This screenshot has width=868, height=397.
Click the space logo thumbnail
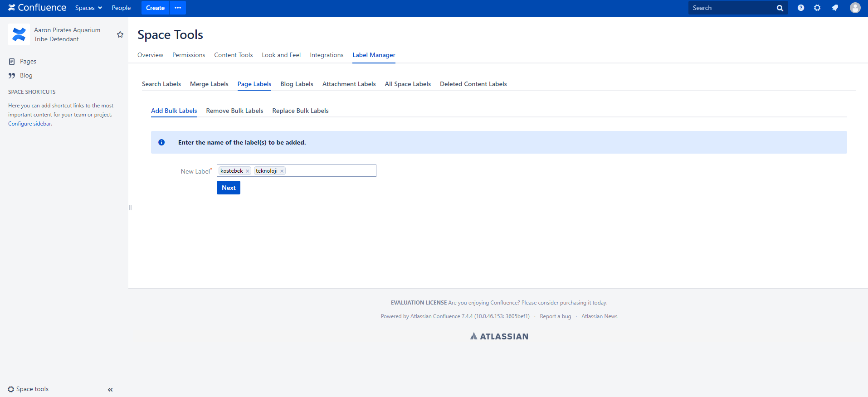pos(19,34)
